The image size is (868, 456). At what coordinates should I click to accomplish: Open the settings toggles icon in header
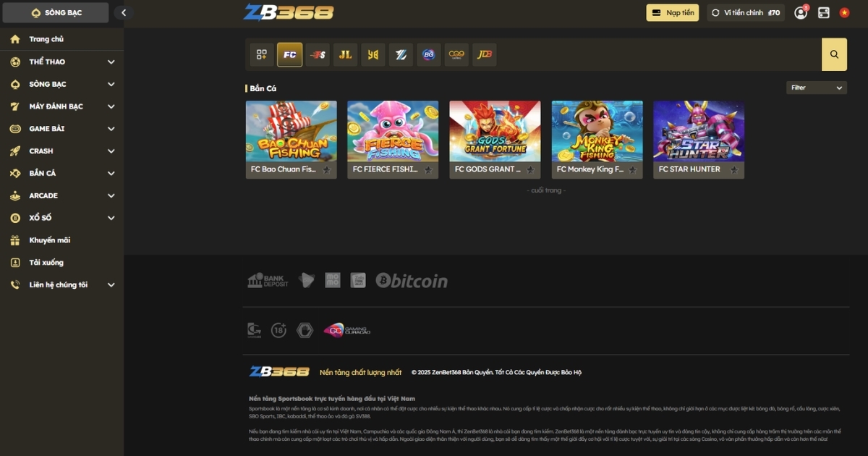pyautogui.click(x=823, y=12)
